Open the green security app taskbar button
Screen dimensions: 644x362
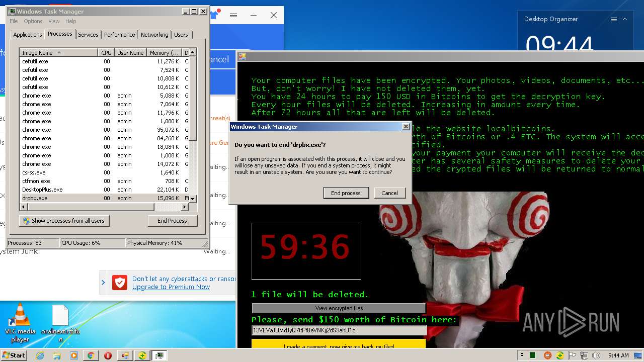coord(142,355)
